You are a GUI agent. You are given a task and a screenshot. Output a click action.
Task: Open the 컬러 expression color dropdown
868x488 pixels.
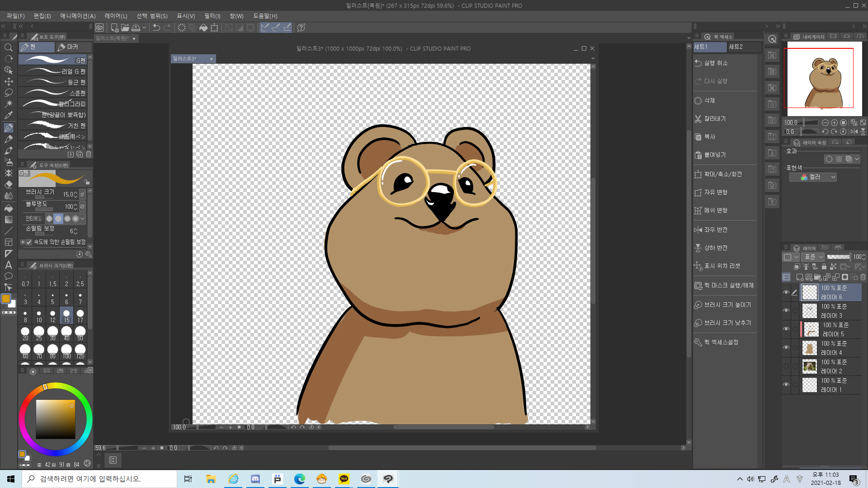pos(813,177)
